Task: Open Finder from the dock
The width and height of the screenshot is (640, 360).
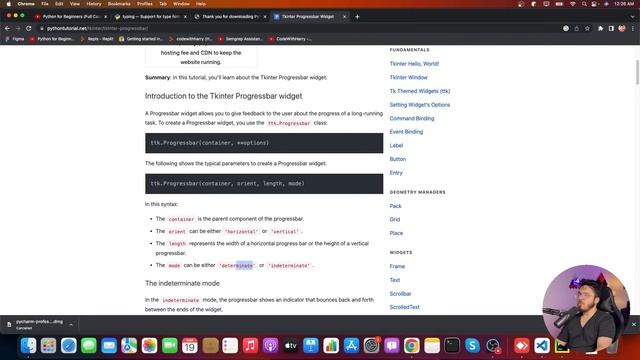Action: click(28, 346)
